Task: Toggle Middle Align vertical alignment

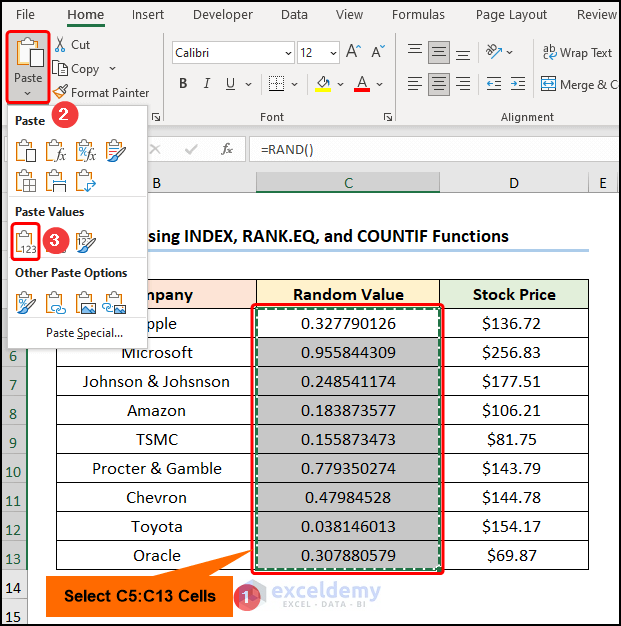Action: click(438, 52)
